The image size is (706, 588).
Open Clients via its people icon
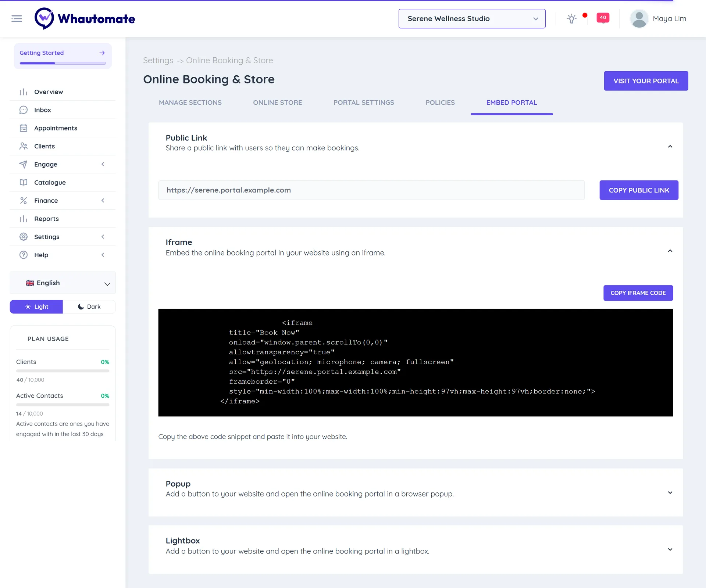(x=24, y=146)
